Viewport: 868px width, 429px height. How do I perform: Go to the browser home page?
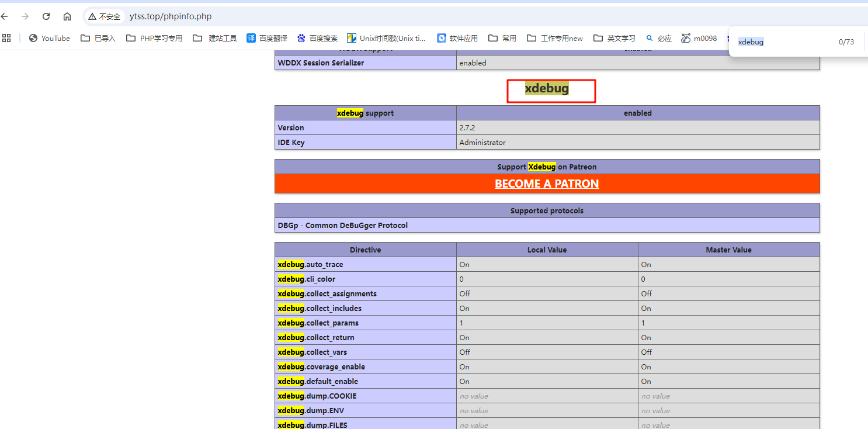[x=67, y=16]
